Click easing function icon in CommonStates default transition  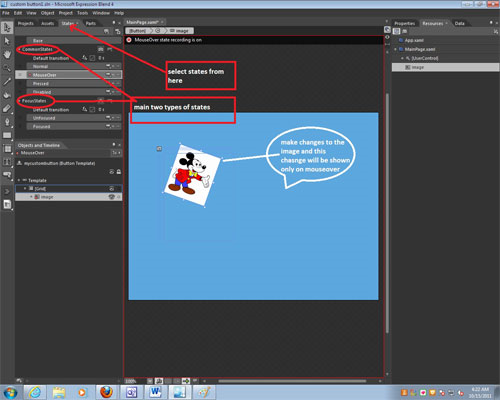click(85, 58)
